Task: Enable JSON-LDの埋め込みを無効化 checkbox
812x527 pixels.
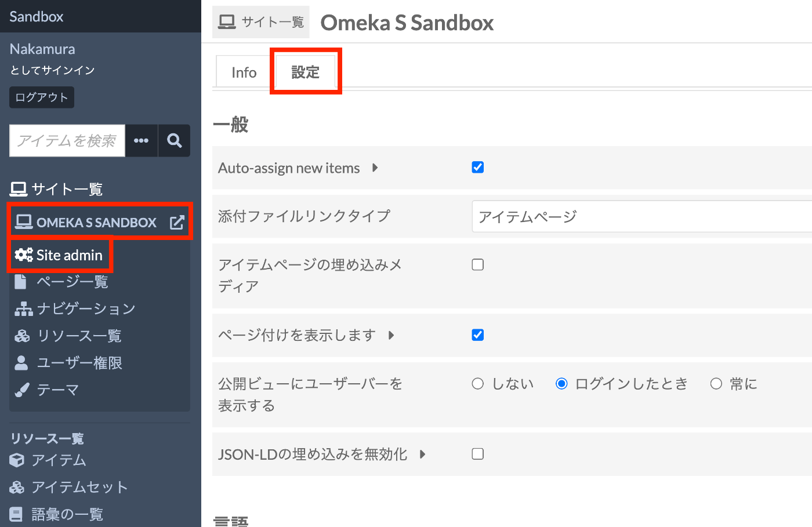Action: (x=478, y=454)
